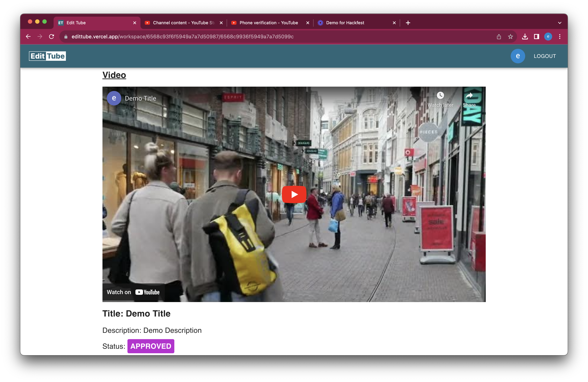
Task: Click the EditTube logo in header
Action: coord(47,56)
